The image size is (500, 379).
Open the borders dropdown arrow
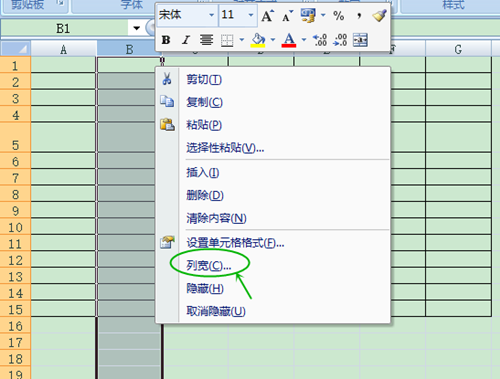coord(242,40)
